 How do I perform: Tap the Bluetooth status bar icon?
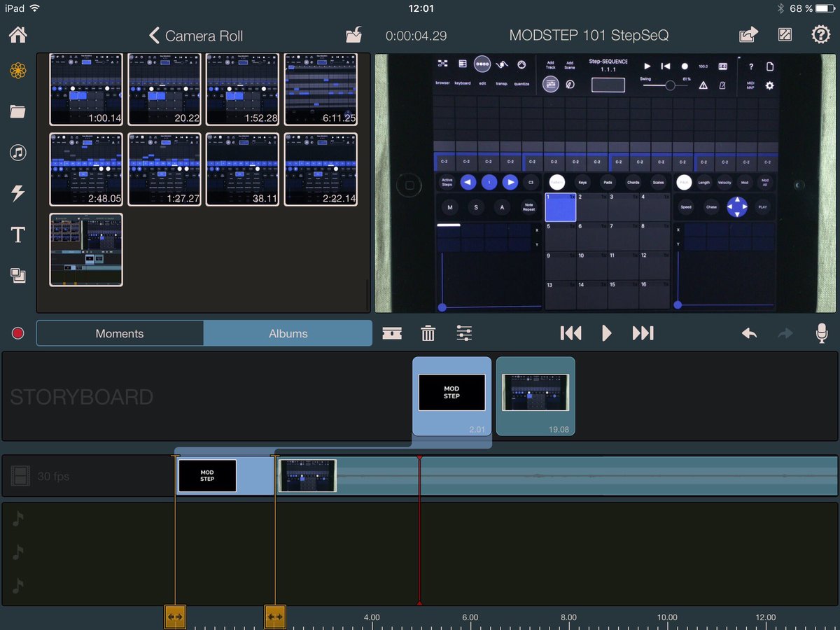pos(780,8)
